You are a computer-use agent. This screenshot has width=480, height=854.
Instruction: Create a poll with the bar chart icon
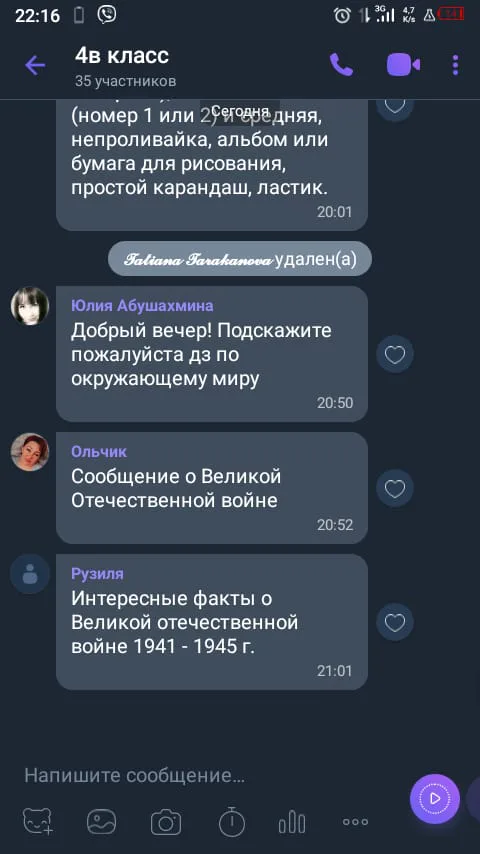tap(292, 821)
